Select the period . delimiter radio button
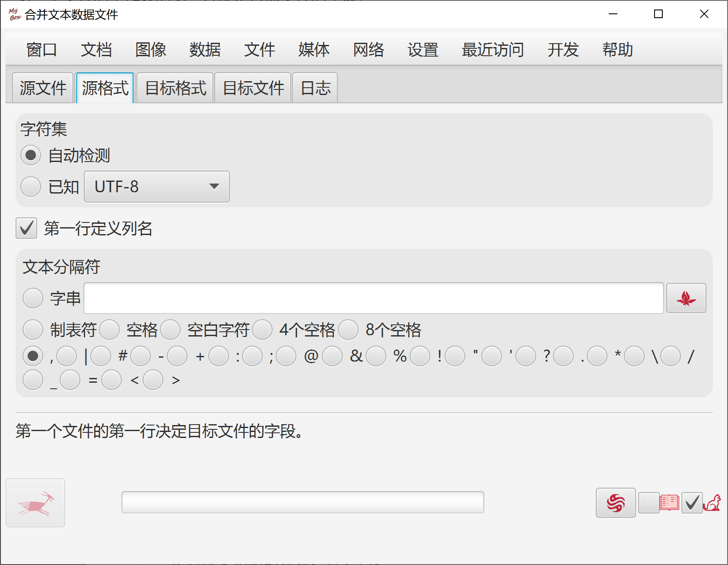Viewport: 728px width, 565px height. 563,356
